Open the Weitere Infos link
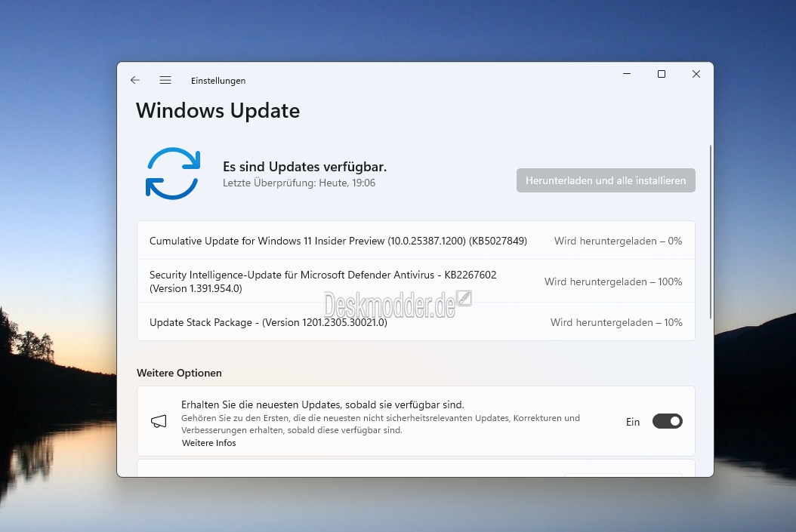The image size is (796, 532). pos(208,443)
